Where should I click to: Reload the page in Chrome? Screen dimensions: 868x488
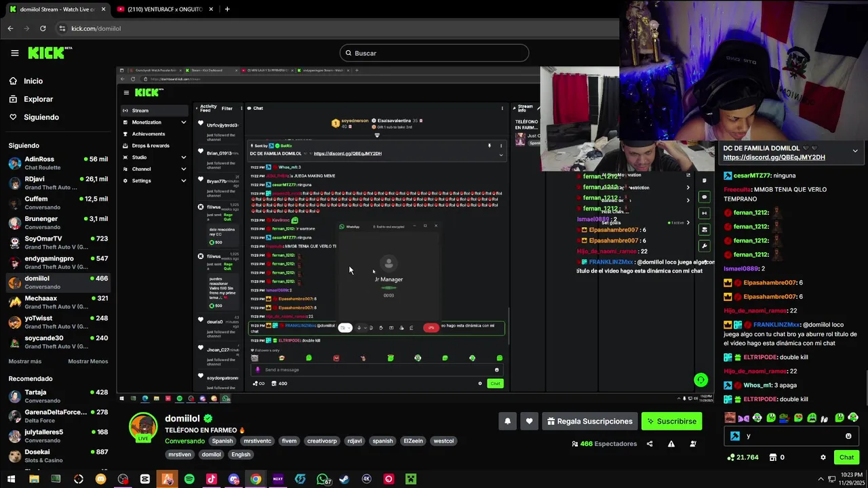pyautogui.click(x=43, y=28)
